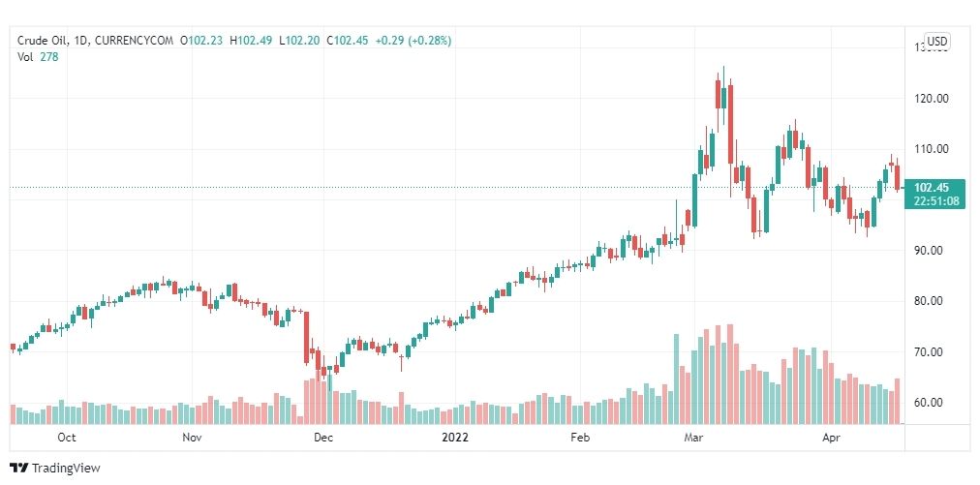The image size is (980, 485).
Task: Click the 120.00 price scale label
Action: pos(932,98)
